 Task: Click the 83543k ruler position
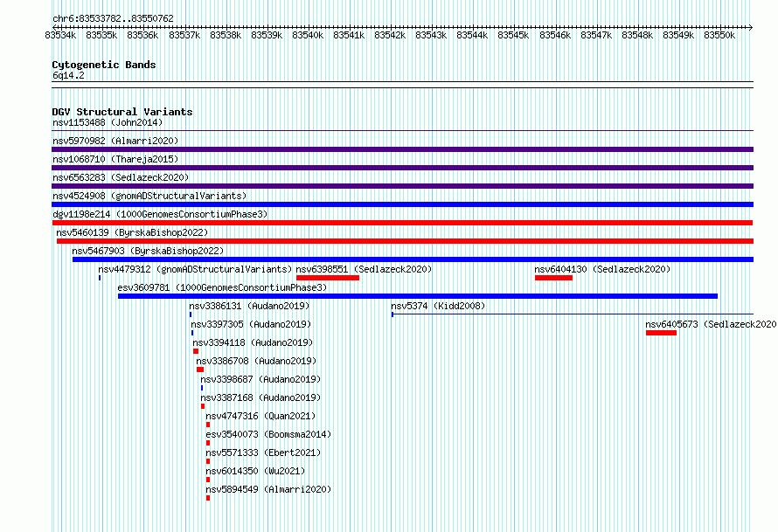[431, 35]
